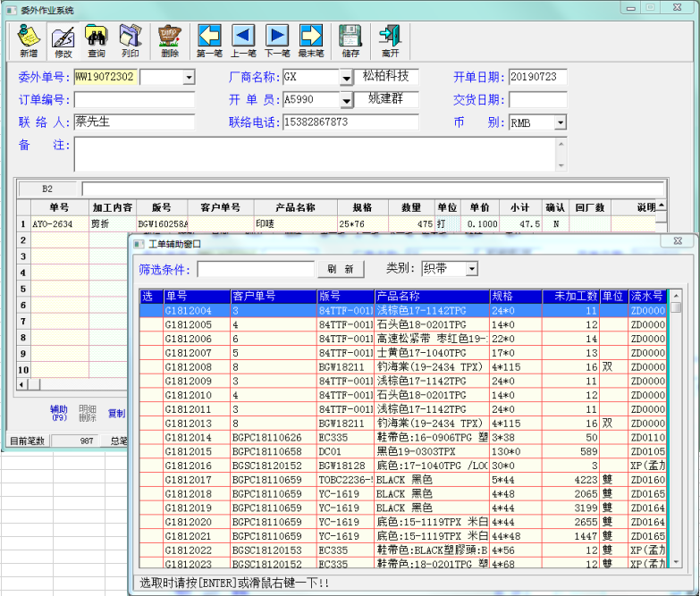Click quantity cell 475 in detail grid
700x596 pixels.
pyautogui.click(x=411, y=224)
